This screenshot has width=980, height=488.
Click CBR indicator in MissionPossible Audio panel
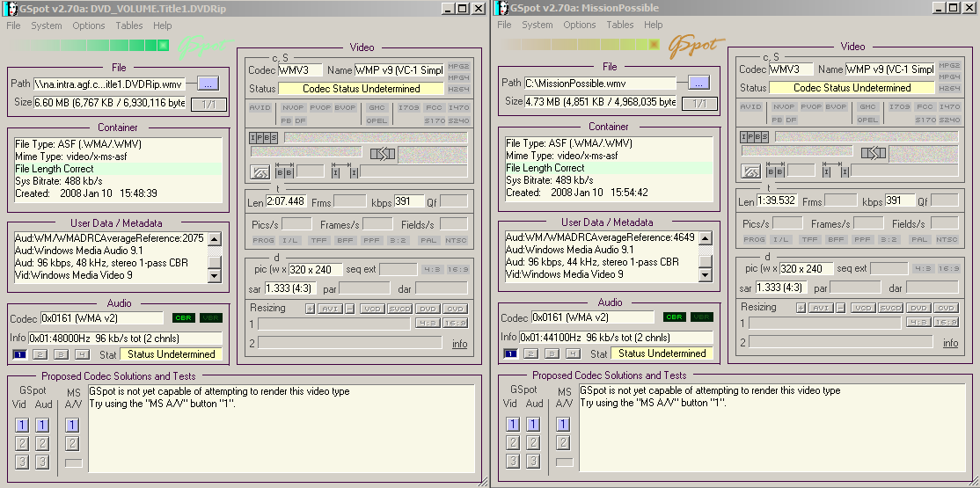coord(675,317)
